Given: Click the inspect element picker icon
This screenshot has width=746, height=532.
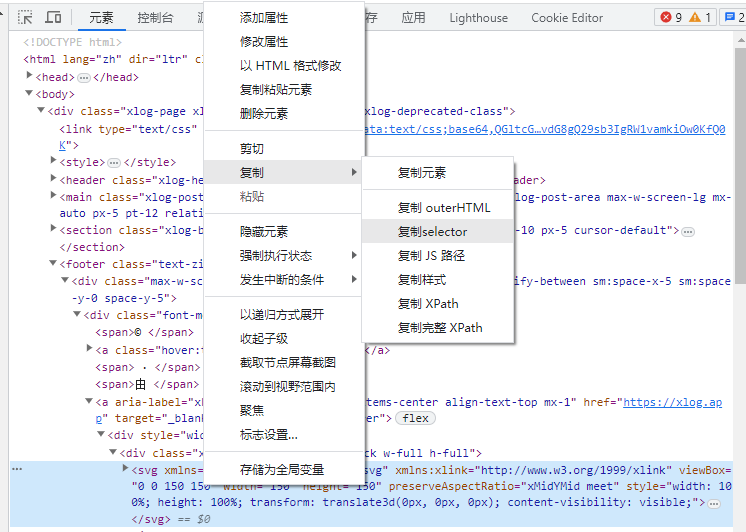Looking at the screenshot, I should [25, 17].
